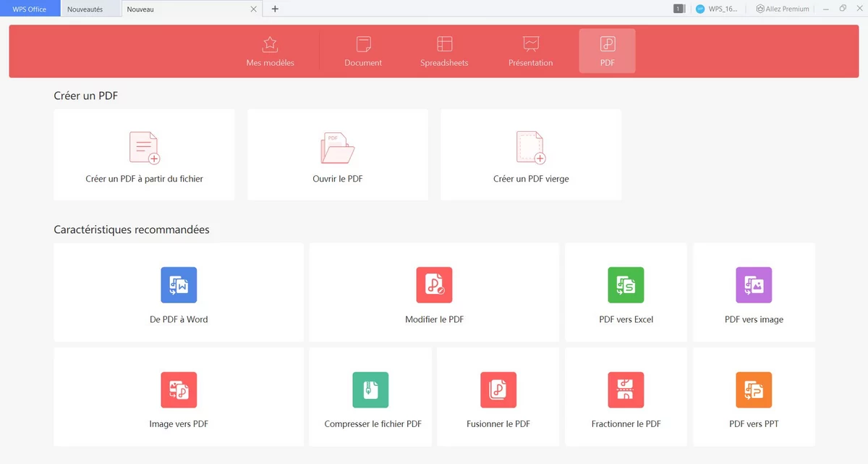Launch the Fractionner le PDF icon
Viewport: 868px width, 464px height.
tap(626, 390)
